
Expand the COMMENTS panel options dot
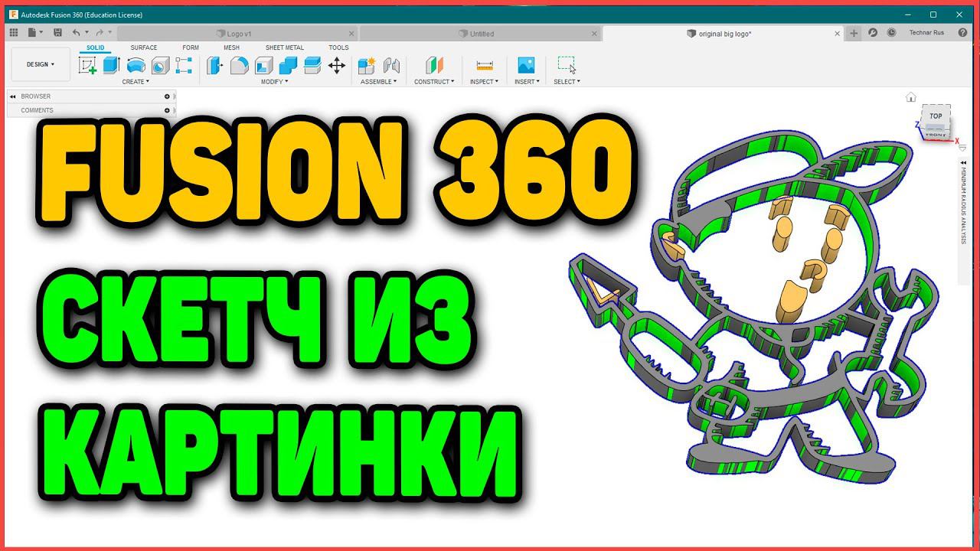(167, 110)
